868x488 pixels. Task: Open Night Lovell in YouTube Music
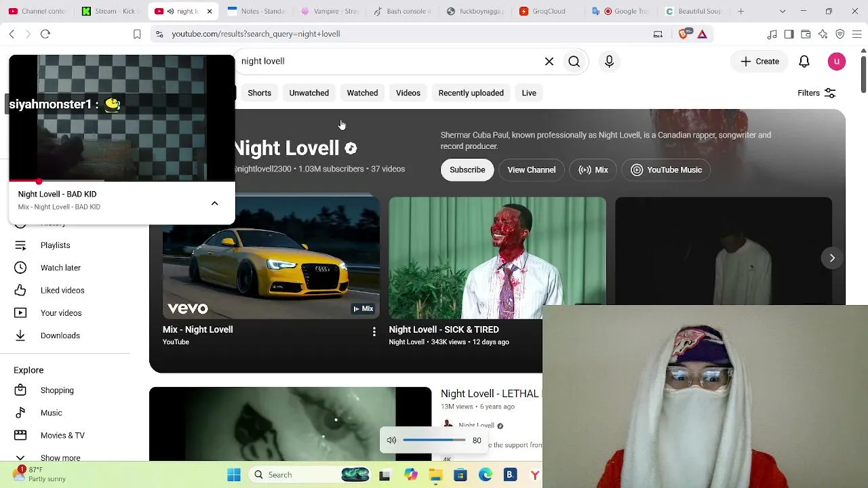(667, 170)
